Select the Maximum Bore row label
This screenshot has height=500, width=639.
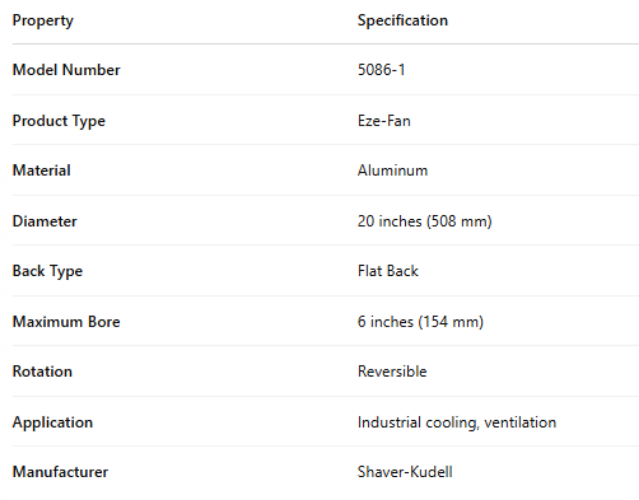66,322
